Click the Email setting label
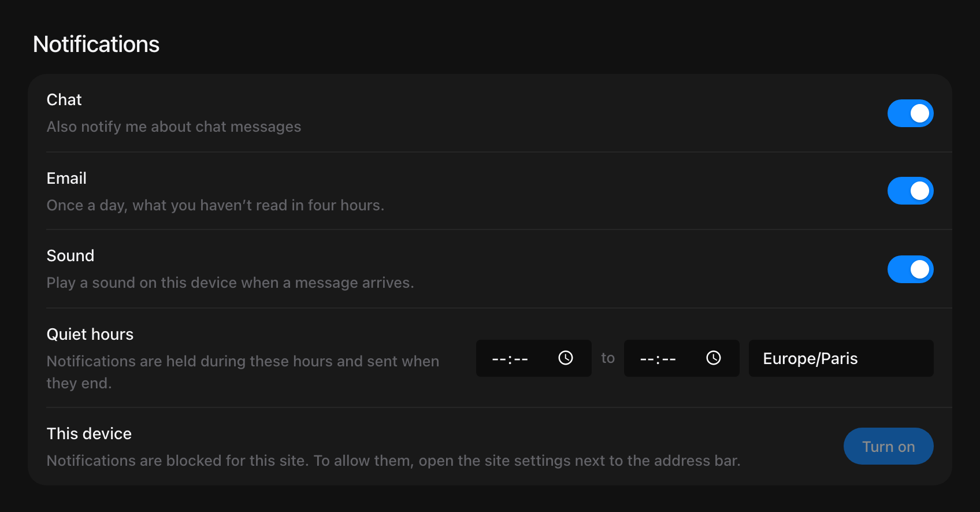This screenshot has height=512, width=980. coord(66,179)
